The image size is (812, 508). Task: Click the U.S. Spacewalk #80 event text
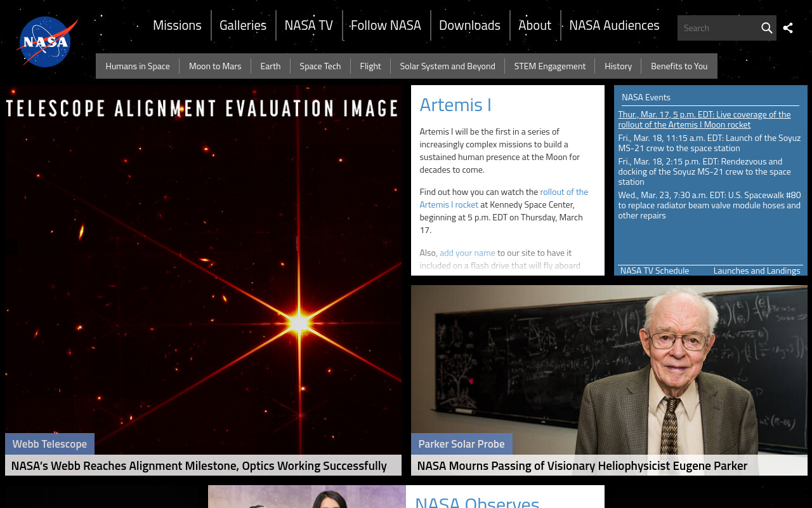[x=709, y=205]
